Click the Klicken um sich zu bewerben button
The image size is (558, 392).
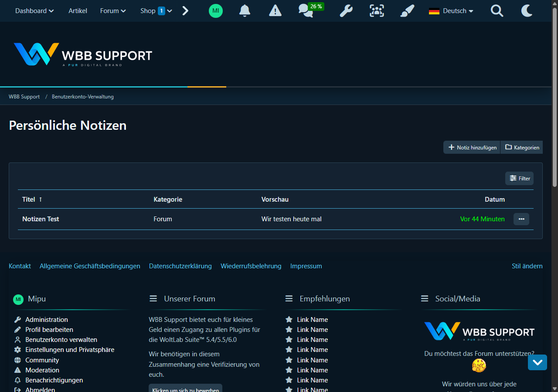(185, 388)
